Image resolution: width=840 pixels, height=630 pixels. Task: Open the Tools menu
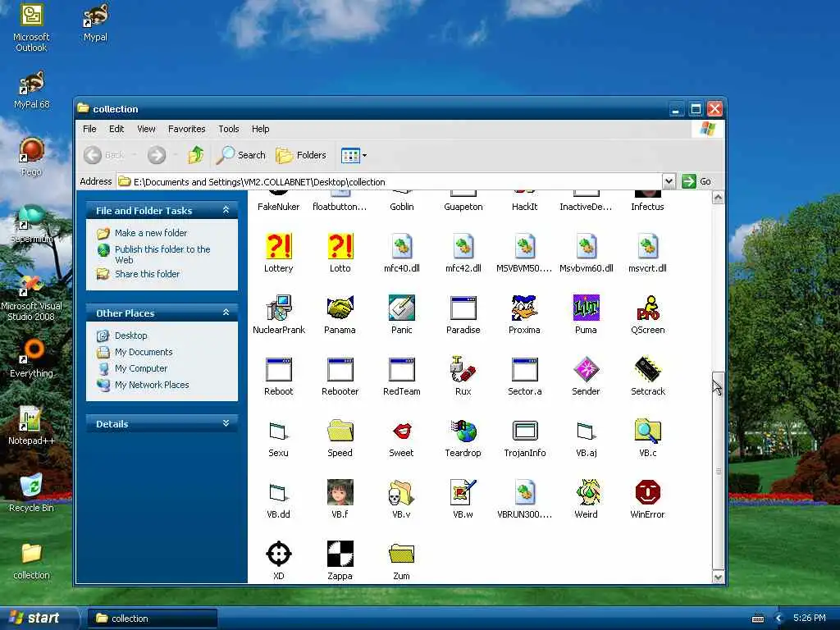point(228,129)
